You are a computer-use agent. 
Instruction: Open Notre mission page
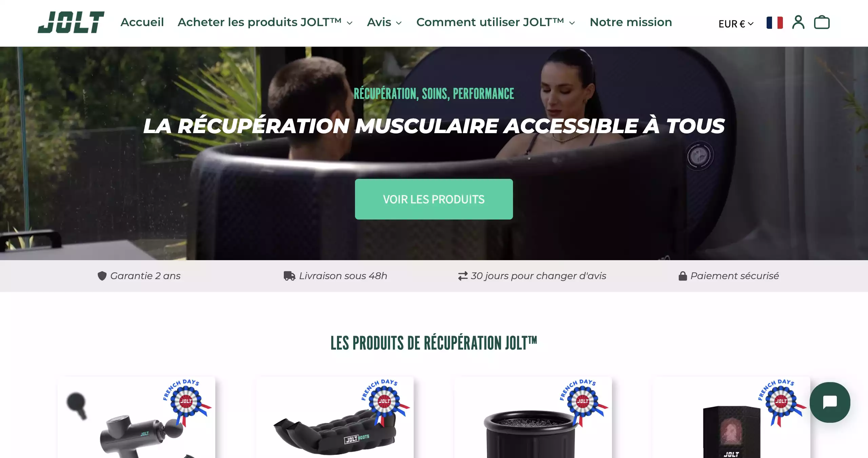(631, 22)
